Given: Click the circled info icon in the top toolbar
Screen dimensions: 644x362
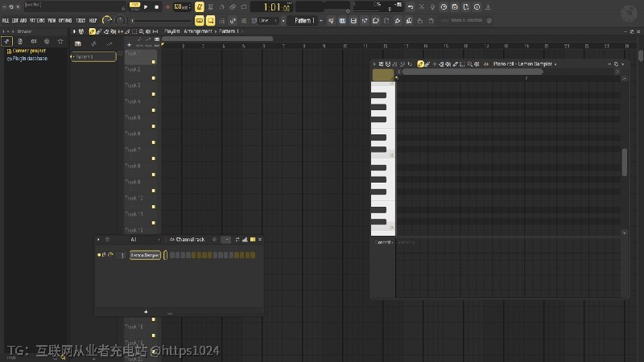Looking at the screenshot, I should (x=477, y=7).
